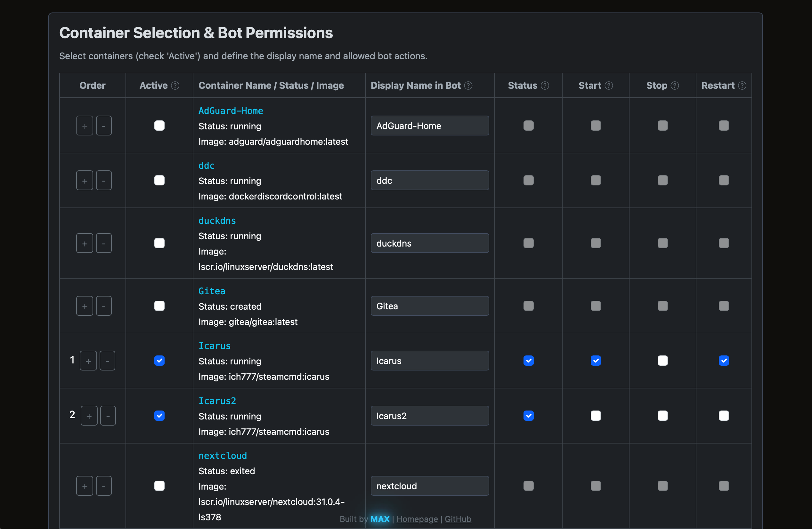Click 'Image: dockerdiscordcontrol:latest' text
This screenshot has width=812, height=529.
click(x=270, y=196)
